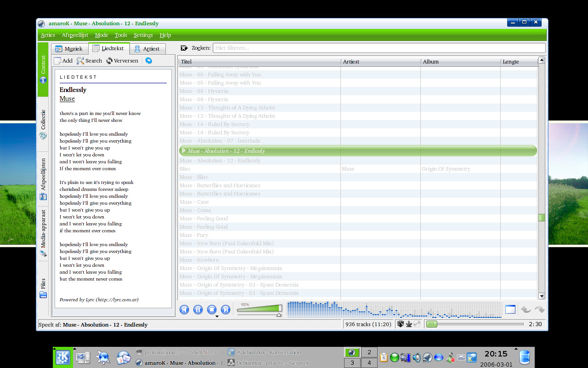Screen dimensions: 588x368
Task: Toggle random mode dice icon in status bar
Action: (400, 324)
